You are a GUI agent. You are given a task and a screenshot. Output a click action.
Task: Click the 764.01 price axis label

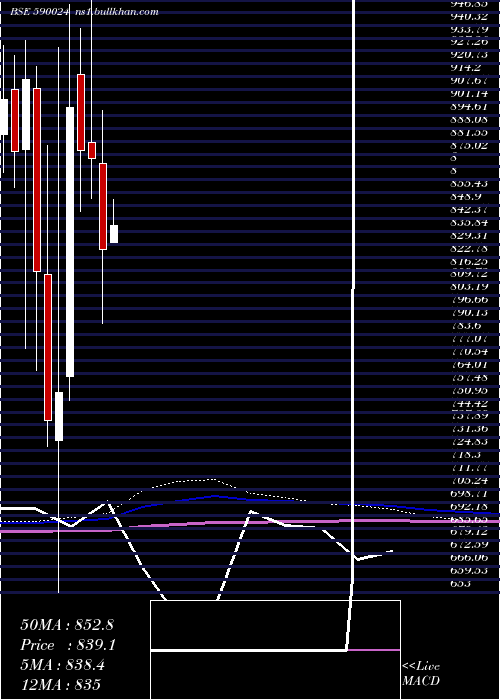[469, 364]
